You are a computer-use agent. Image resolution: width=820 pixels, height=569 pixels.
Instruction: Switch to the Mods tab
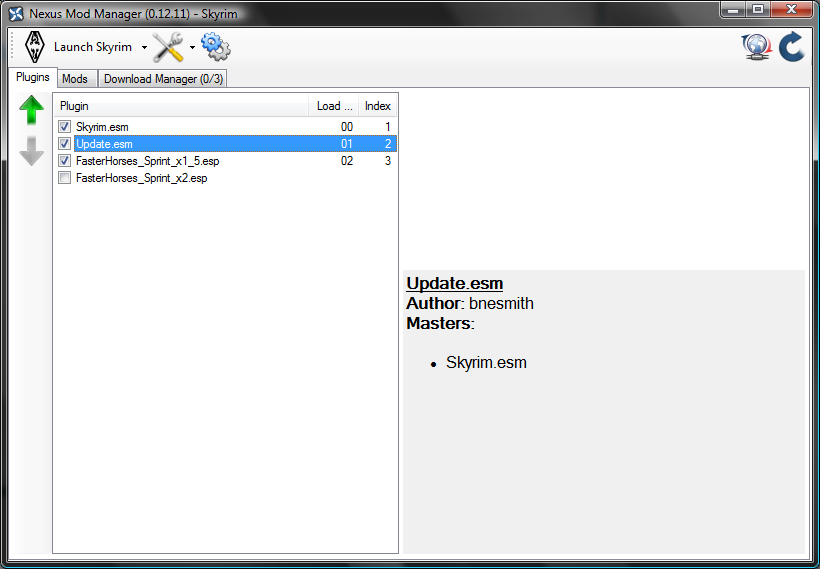[75, 79]
